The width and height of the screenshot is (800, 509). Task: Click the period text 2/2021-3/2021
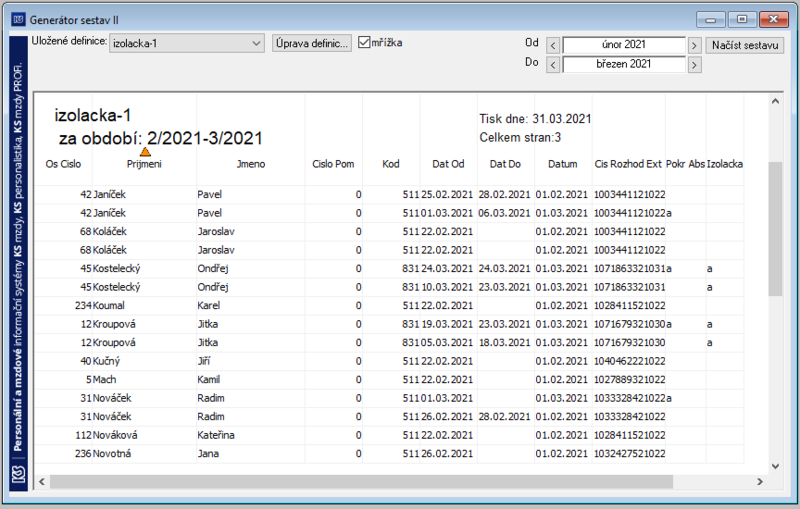205,138
